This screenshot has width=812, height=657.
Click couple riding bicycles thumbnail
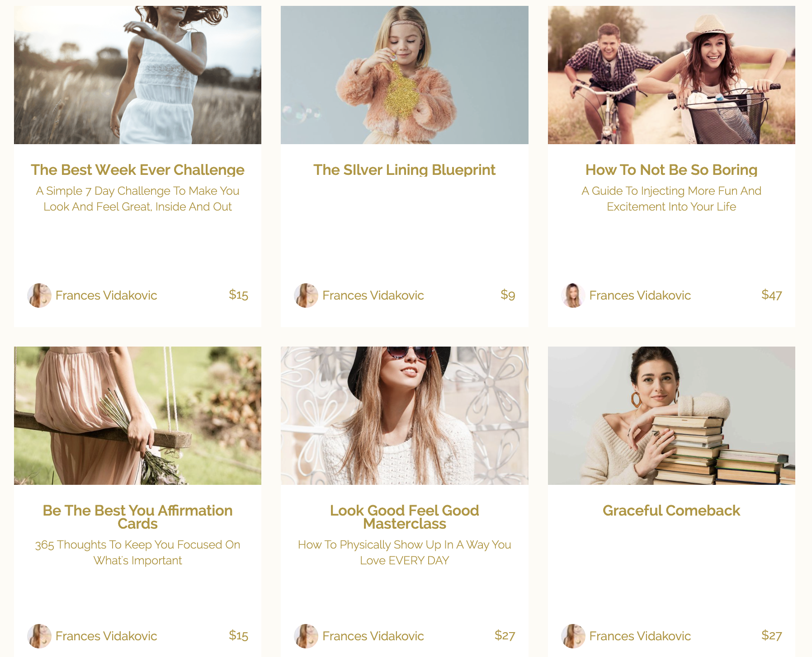point(671,75)
